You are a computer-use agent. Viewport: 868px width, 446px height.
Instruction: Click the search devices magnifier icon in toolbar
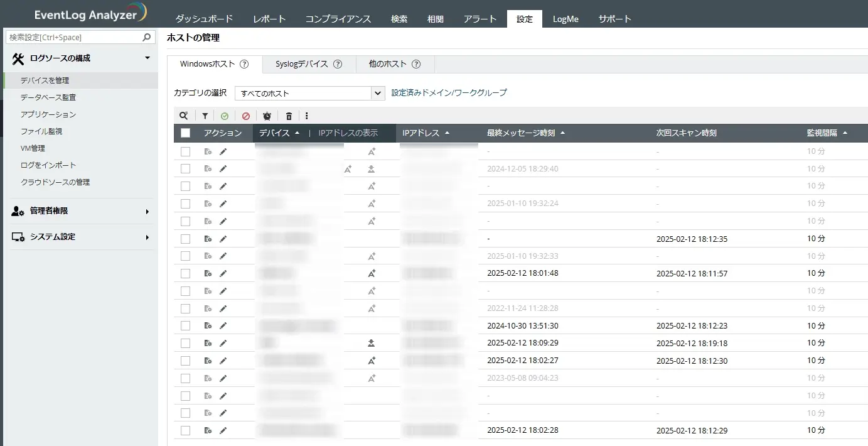[183, 116]
